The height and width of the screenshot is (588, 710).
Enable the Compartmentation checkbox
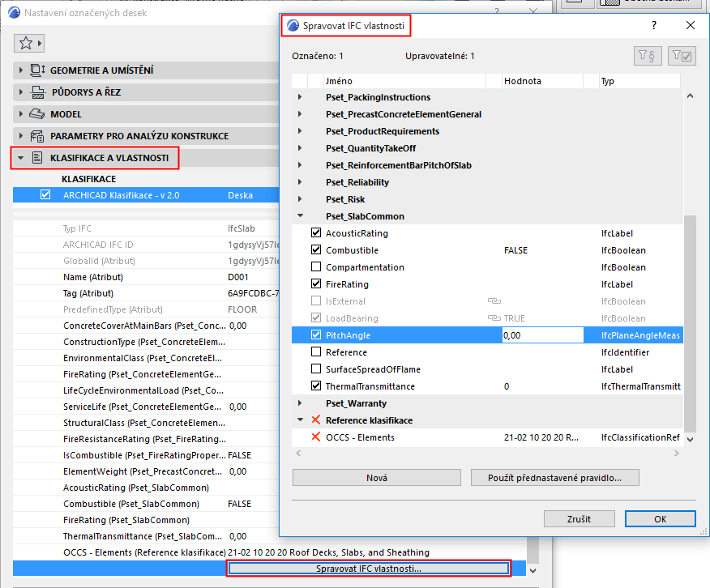click(x=315, y=267)
